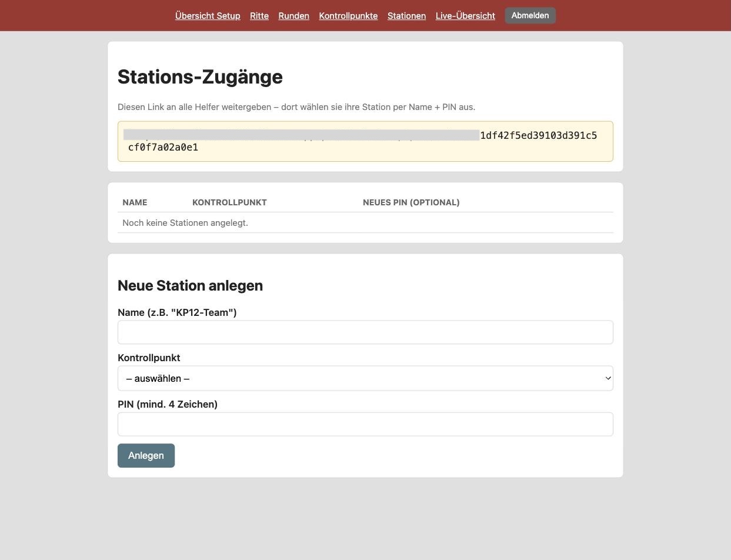Click the Abmelden button
The height and width of the screenshot is (560, 731).
(x=530, y=15)
